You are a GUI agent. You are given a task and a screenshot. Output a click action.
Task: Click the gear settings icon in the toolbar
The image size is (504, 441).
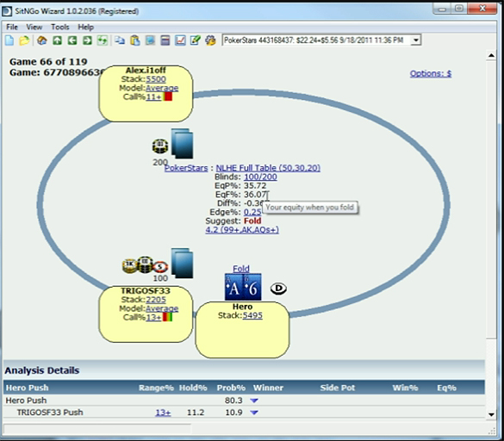coord(210,40)
